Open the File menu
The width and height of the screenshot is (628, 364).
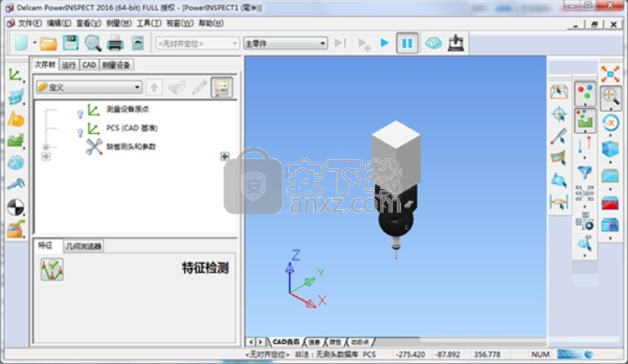(29, 23)
